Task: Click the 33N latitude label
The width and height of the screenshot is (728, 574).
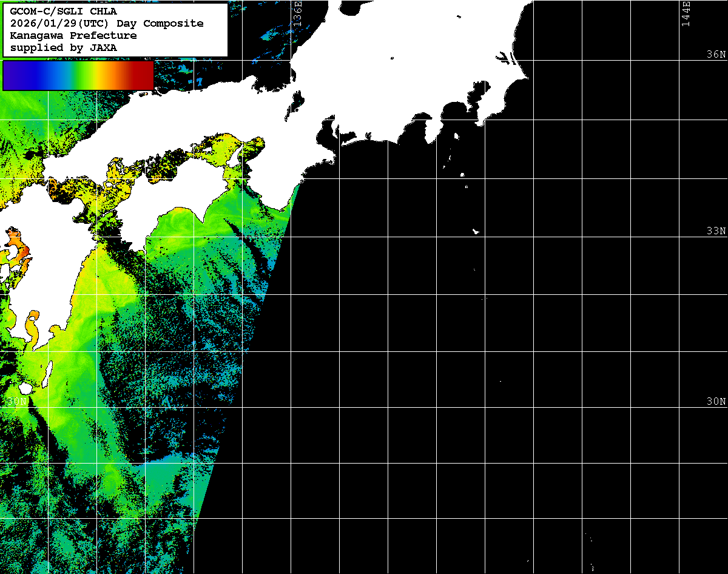Action: (x=716, y=231)
